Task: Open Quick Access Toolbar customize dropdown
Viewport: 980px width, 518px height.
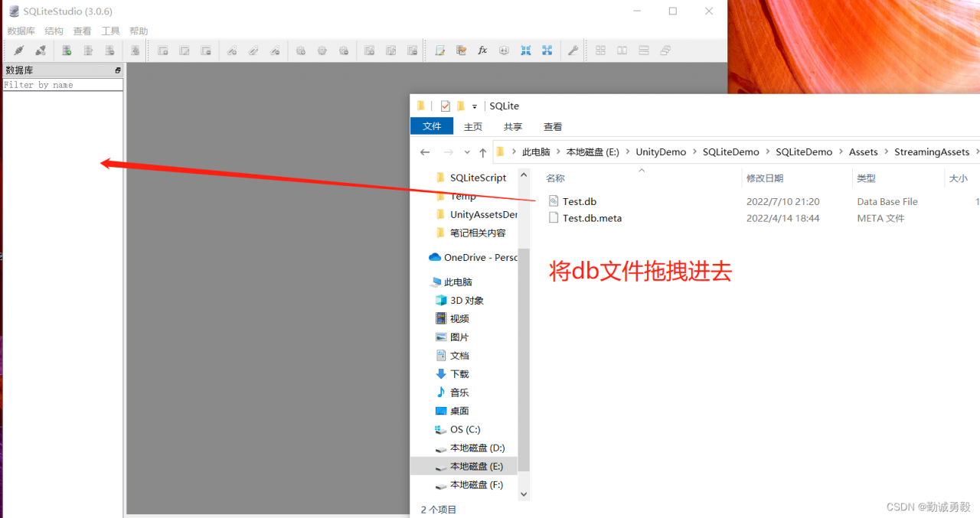Action: tap(475, 106)
